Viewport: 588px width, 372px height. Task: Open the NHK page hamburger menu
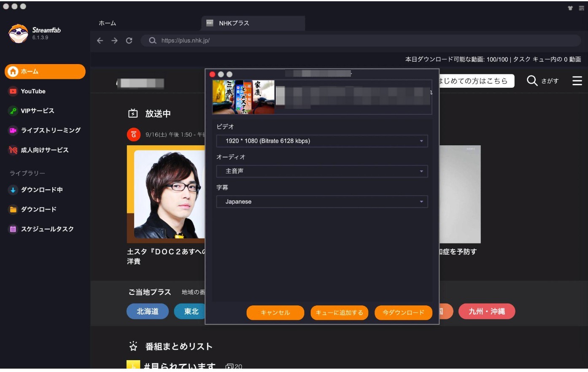577,81
